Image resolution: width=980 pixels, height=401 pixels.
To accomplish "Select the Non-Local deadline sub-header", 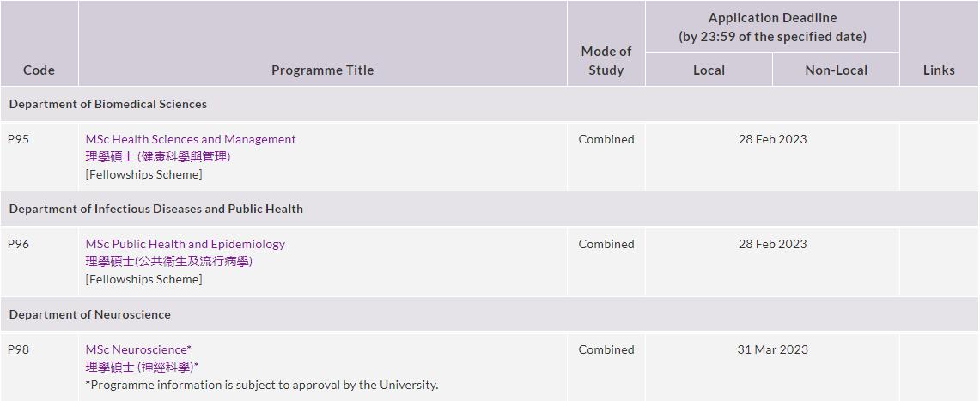I will coord(836,70).
